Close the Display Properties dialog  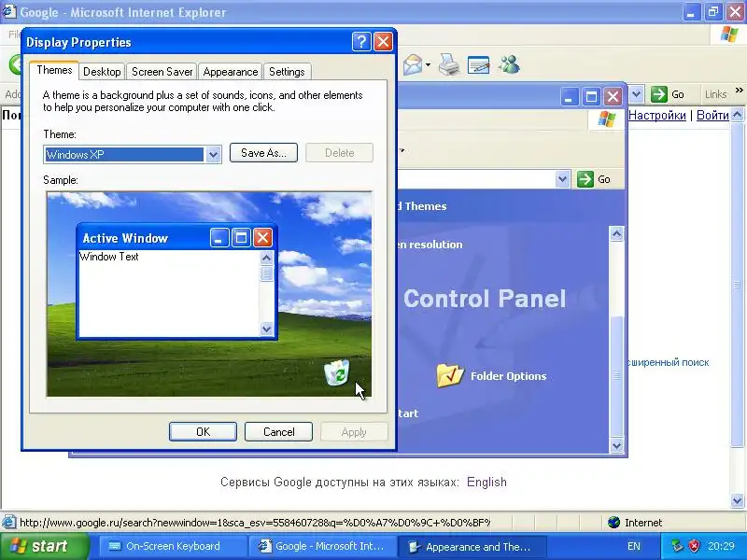(383, 42)
